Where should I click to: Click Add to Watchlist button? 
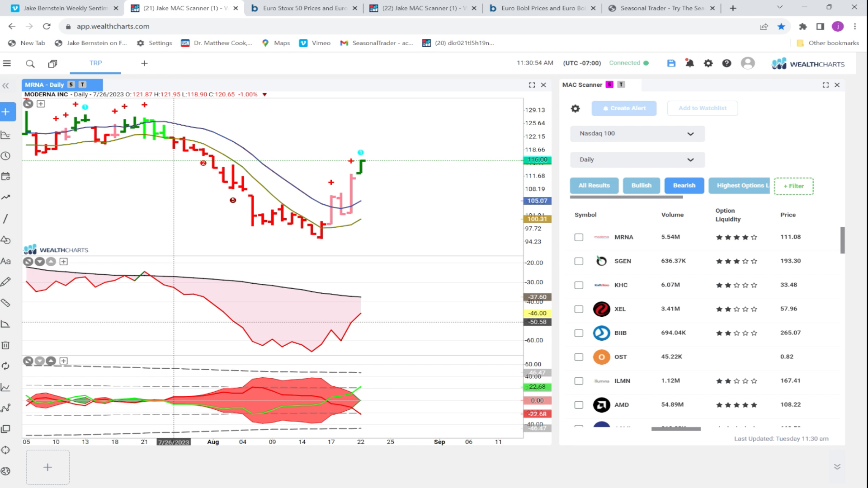[x=703, y=108]
